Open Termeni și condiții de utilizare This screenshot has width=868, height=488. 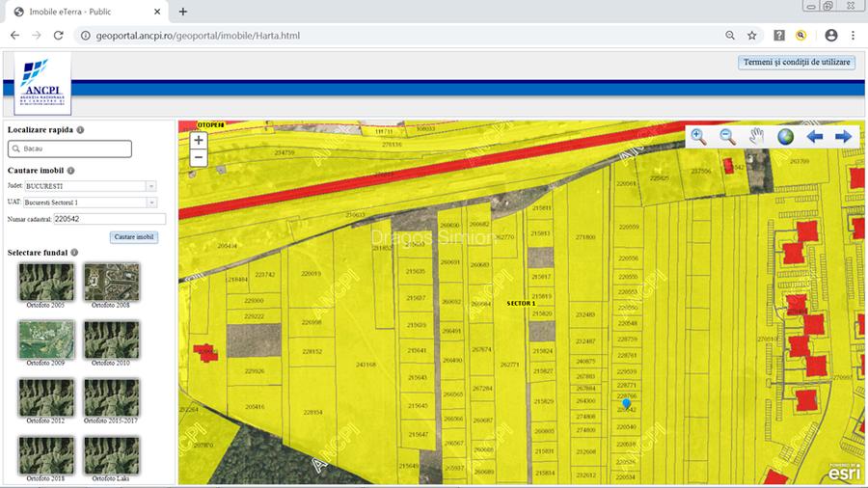click(x=797, y=62)
